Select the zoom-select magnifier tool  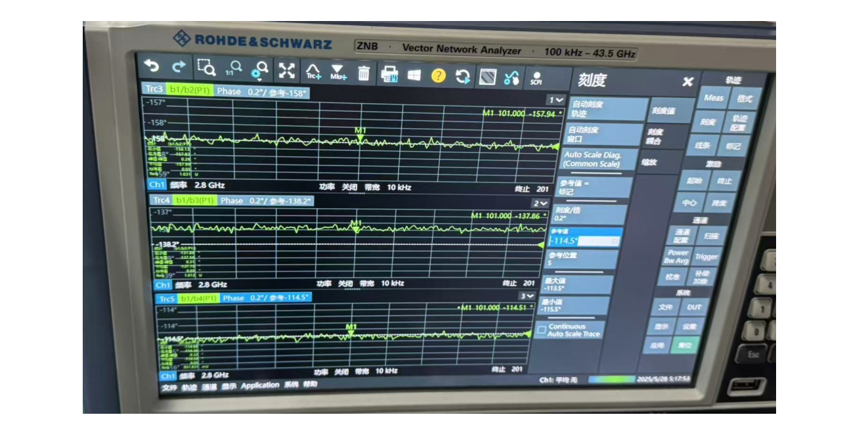[x=206, y=68]
